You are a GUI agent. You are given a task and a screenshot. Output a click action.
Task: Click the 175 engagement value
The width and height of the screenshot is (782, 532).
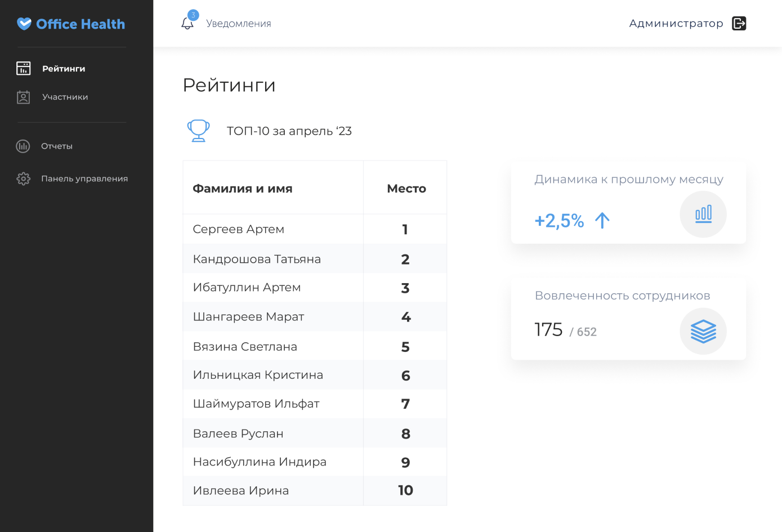548,329
